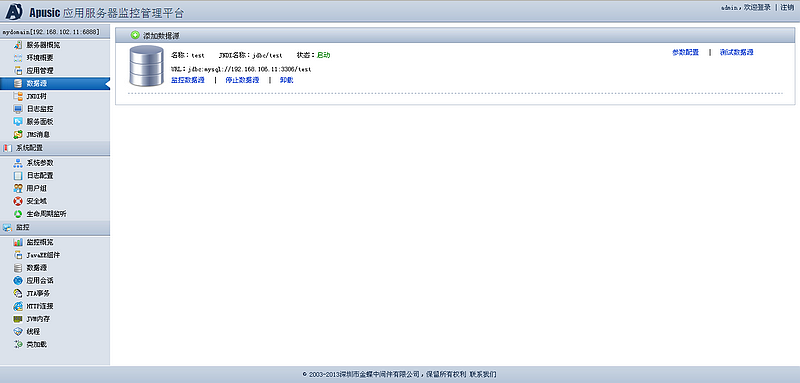Click the 安全域 red cross icon
The image size is (800, 383).
[18, 201]
